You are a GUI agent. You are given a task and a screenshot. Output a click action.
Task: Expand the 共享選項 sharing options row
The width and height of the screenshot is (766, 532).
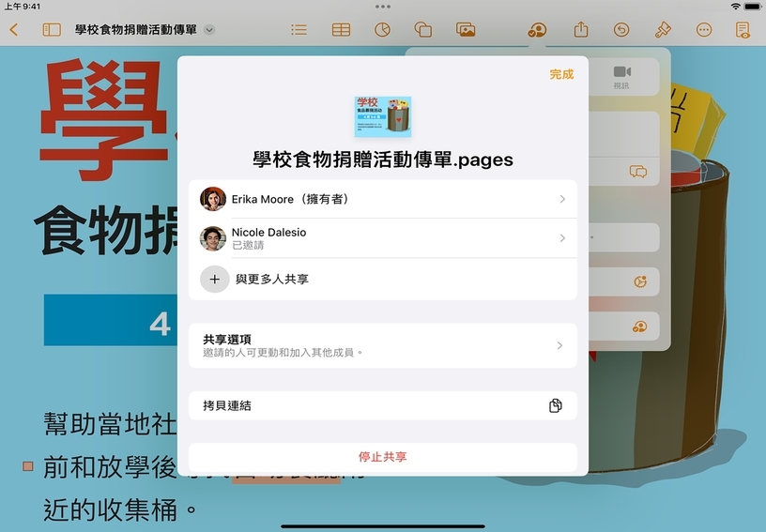[383, 345]
